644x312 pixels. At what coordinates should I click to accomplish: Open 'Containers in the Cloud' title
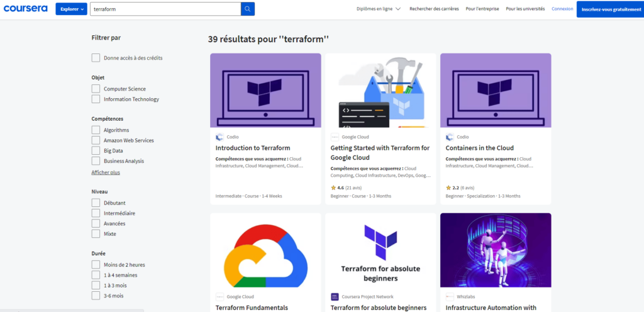tap(479, 148)
